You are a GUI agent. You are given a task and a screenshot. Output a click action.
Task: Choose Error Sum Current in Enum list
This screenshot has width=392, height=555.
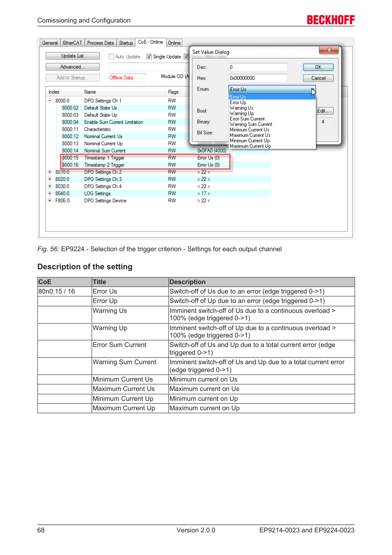(272, 119)
